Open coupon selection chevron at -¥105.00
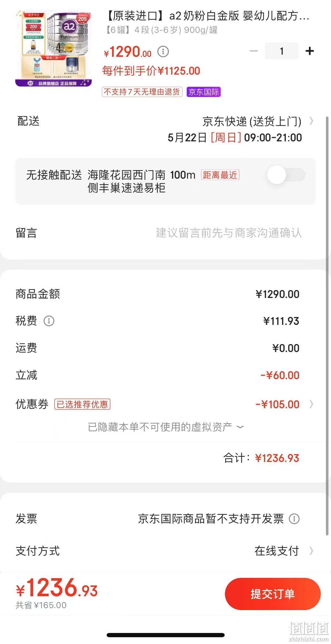The height and width of the screenshot is (644, 331). coord(311,404)
